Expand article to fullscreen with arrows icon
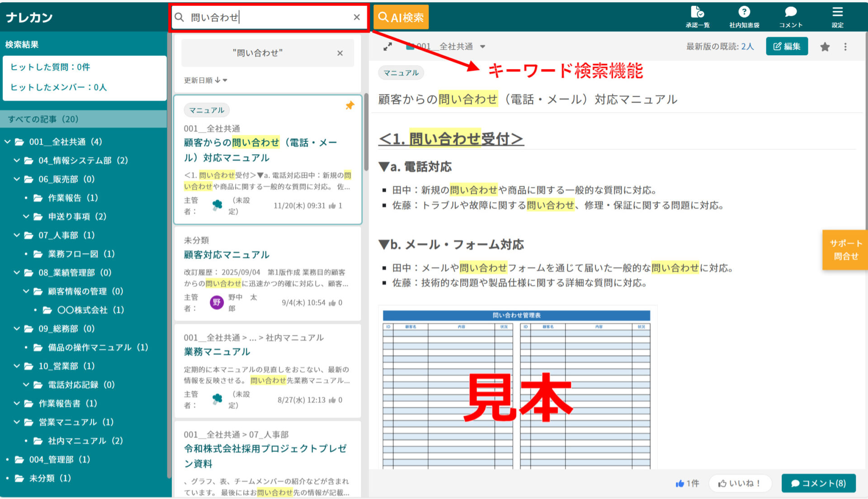This screenshot has height=499, width=868. tap(388, 46)
